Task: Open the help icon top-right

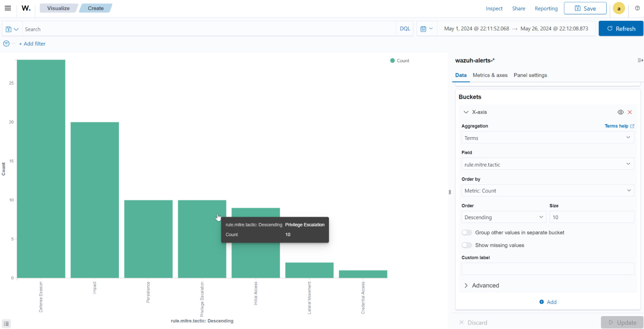Action: (637, 8)
